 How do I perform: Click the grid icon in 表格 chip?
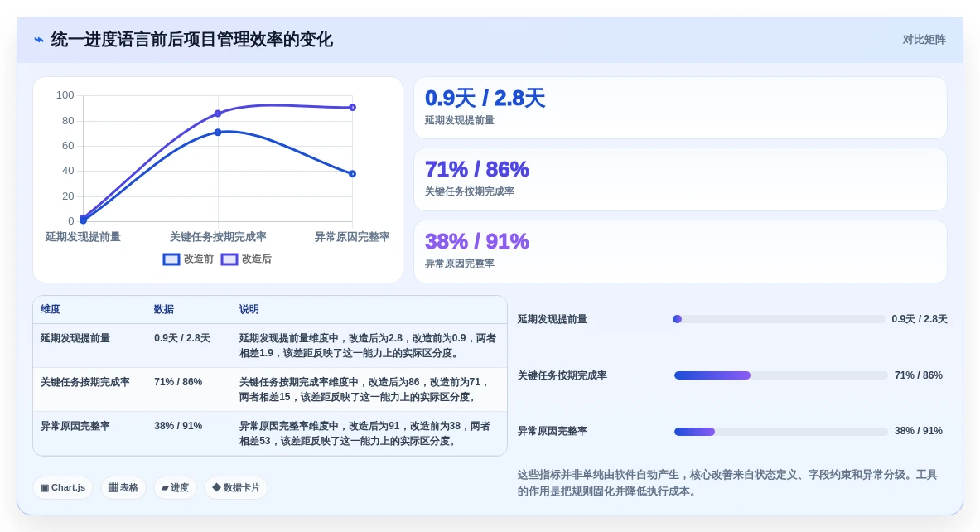pyautogui.click(x=113, y=487)
